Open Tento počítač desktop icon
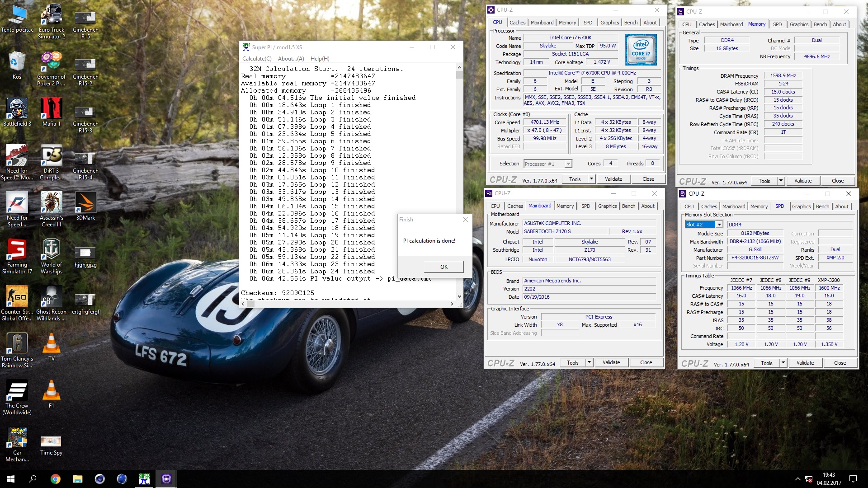Image resolution: width=868 pixels, height=488 pixels. click(x=17, y=18)
